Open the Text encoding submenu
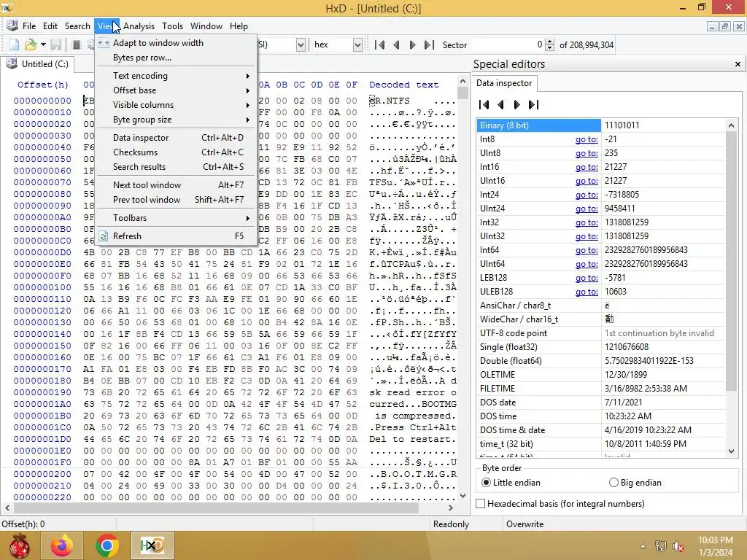Viewport: 747px width, 560px height. tap(177, 76)
